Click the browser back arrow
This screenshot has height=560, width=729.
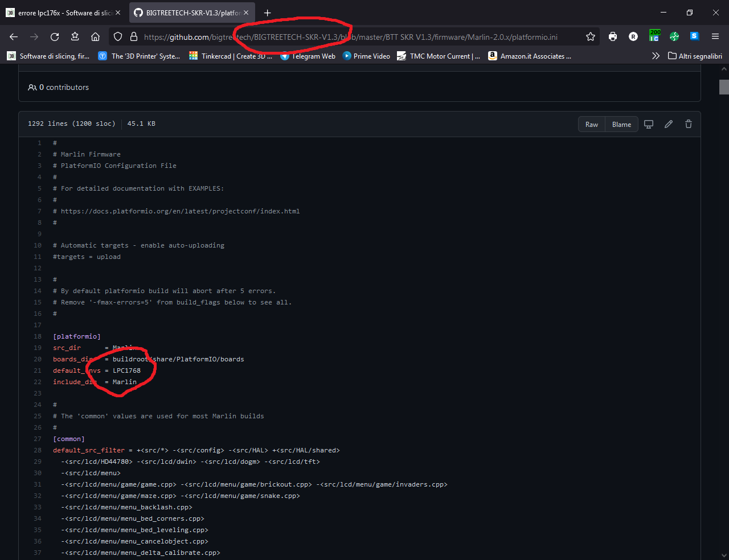click(x=14, y=37)
